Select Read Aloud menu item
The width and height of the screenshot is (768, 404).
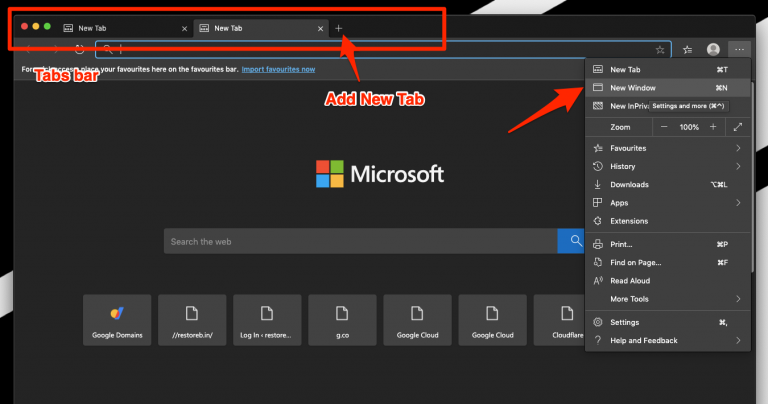[x=668, y=281]
